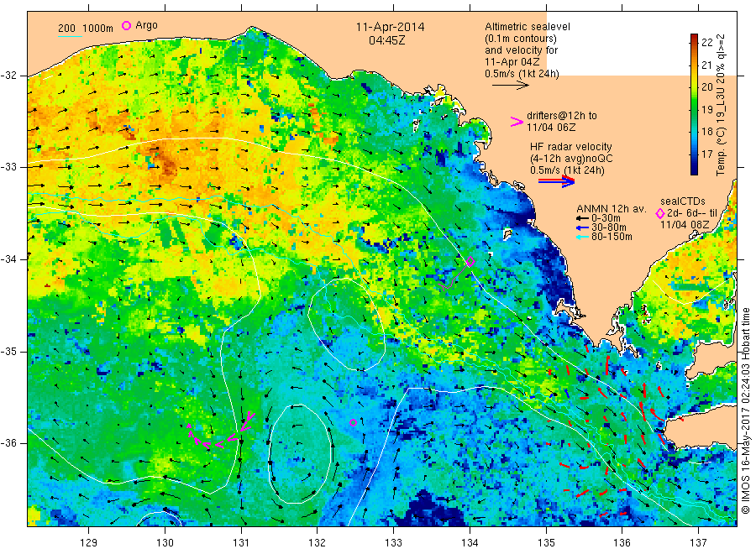Click the temperature color bar at 22

point(694,43)
